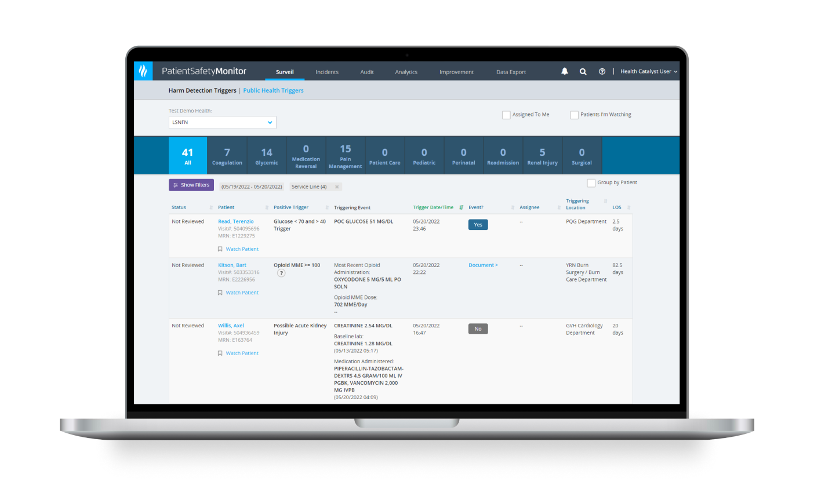Select the Surgical tile
This screenshot has width=814, height=504.
tap(582, 155)
